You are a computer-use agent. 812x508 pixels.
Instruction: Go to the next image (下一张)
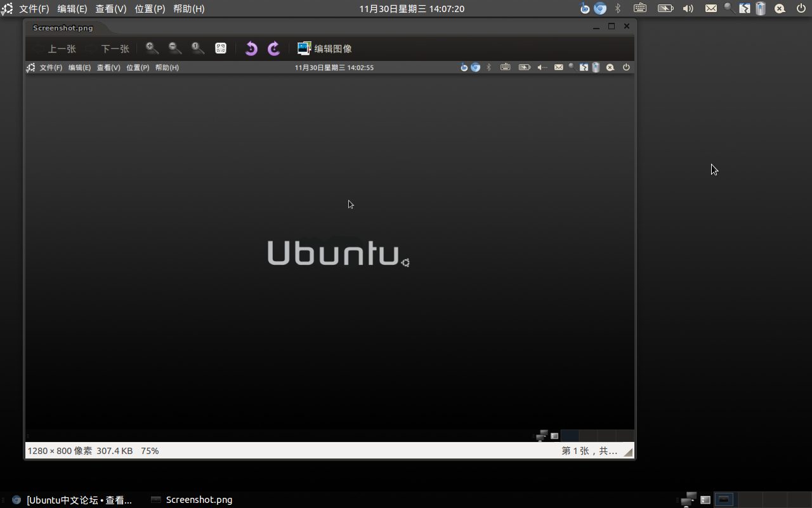(x=108, y=49)
